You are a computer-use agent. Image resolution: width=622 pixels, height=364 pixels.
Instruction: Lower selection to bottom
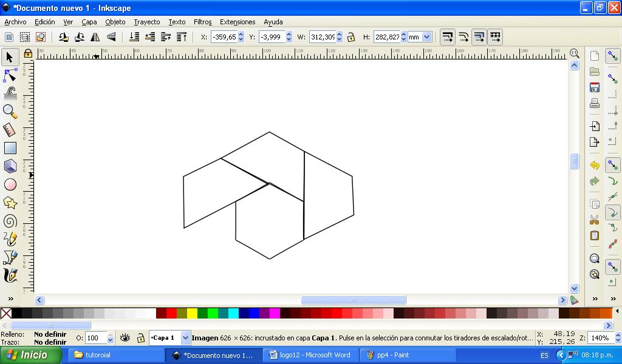click(134, 37)
